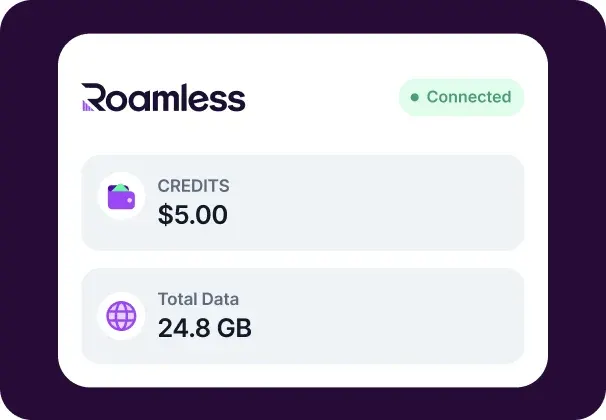Click the purple globe icon
Image resolution: width=606 pixels, height=420 pixels.
121,316
